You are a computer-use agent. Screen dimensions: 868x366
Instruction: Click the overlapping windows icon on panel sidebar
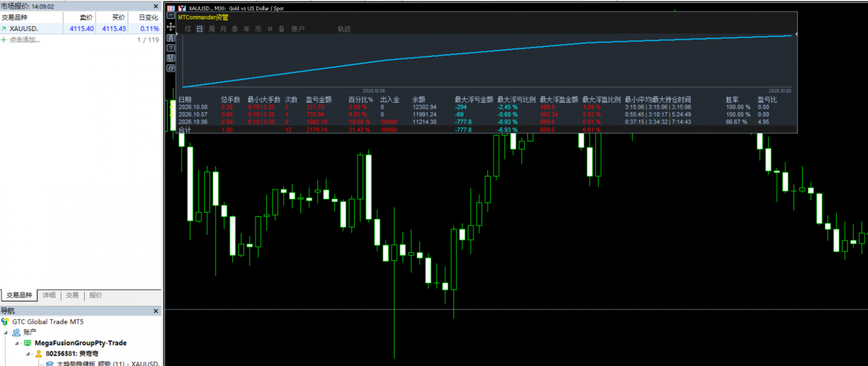[171, 68]
